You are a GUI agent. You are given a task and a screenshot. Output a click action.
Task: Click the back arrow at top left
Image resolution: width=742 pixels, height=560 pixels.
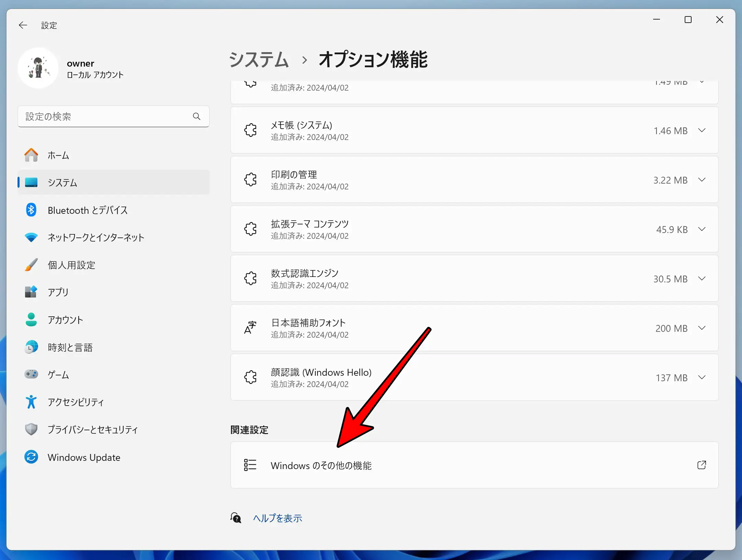[x=23, y=25]
